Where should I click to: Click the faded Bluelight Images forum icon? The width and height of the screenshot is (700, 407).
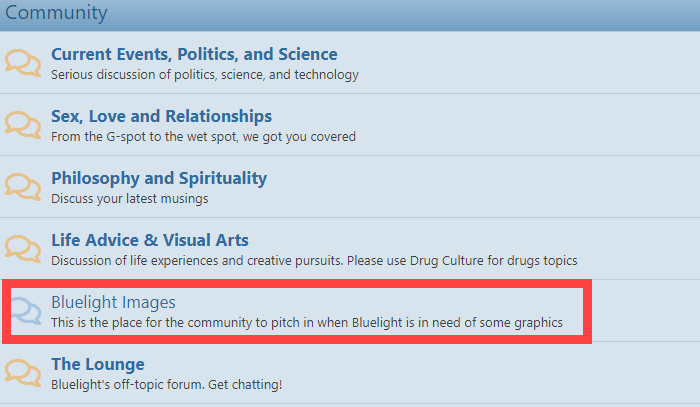click(x=26, y=311)
